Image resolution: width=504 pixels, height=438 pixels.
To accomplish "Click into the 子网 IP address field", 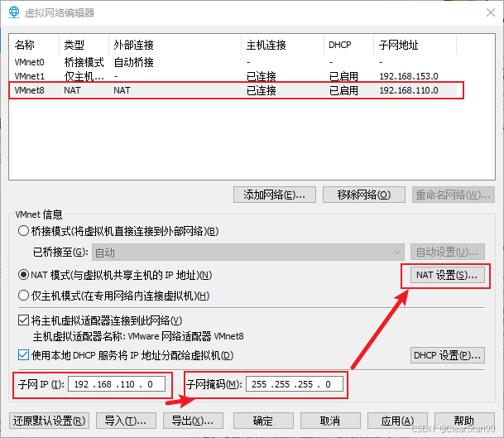I will (117, 384).
